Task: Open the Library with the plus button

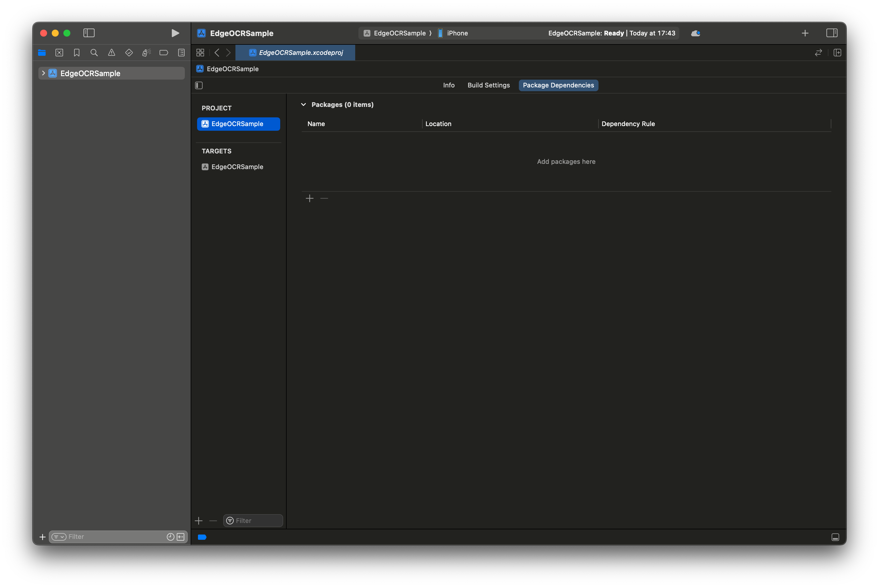Action: point(805,33)
